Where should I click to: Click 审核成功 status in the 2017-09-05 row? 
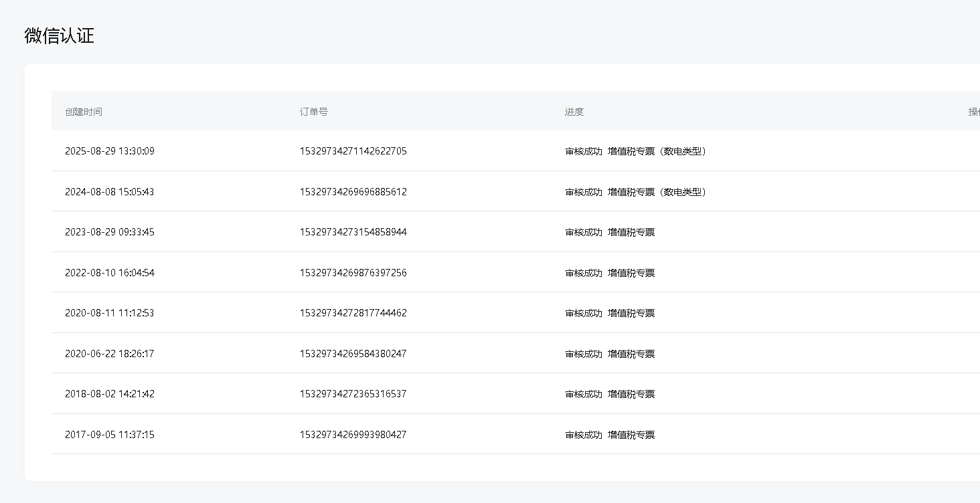[584, 435]
